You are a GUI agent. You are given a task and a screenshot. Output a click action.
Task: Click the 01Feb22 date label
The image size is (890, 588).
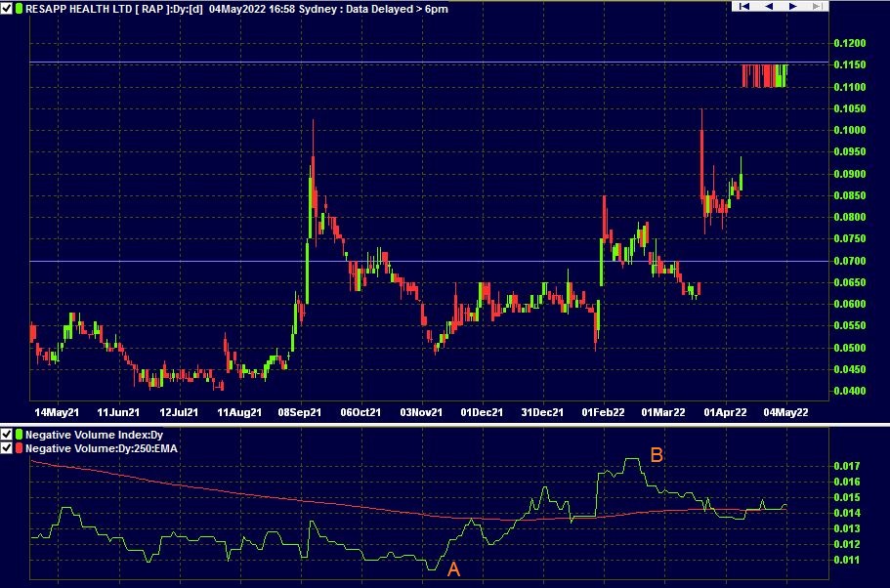pos(603,412)
